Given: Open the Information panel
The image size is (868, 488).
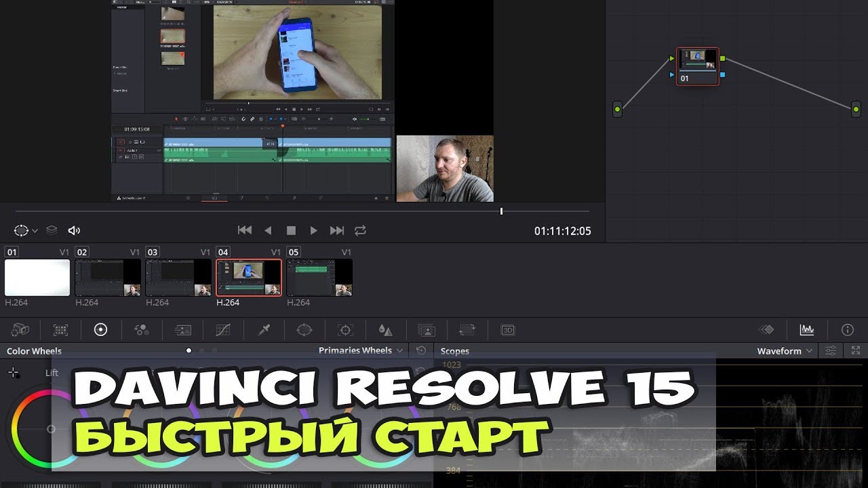Looking at the screenshot, I should pyautogui.click(x=848, y=330).
